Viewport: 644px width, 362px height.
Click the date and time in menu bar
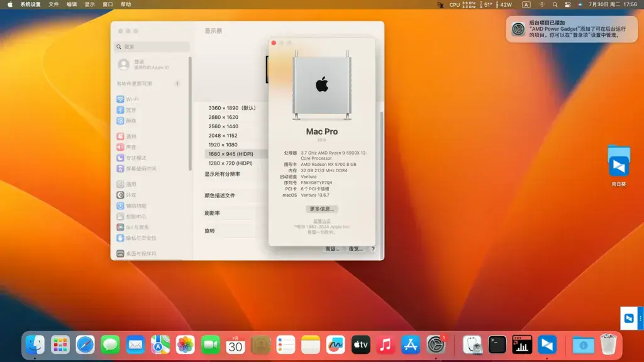pyautogui.click(x=613, y=4)
